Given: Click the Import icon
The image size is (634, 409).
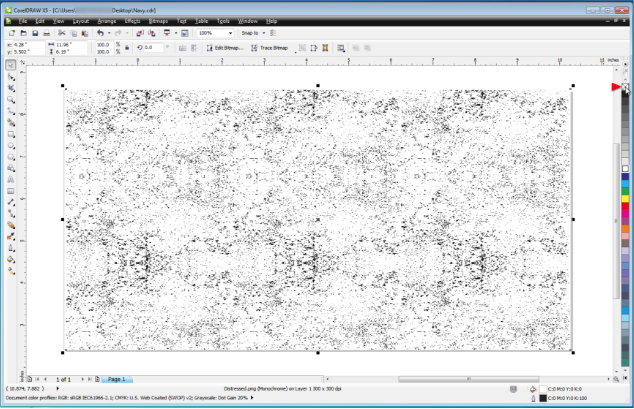Looking at the screenshot, I should (140, 33).
